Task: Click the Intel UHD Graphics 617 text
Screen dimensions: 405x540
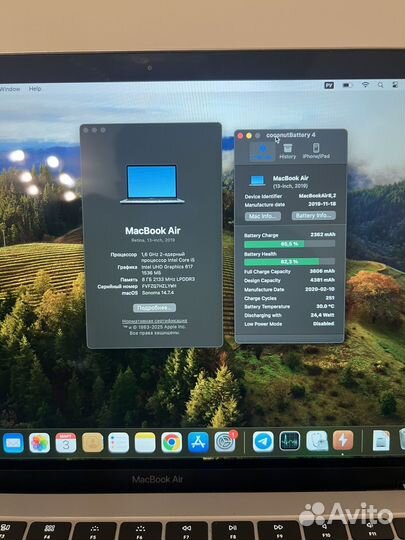Action: pyautogui.click(x=167, y=267)
